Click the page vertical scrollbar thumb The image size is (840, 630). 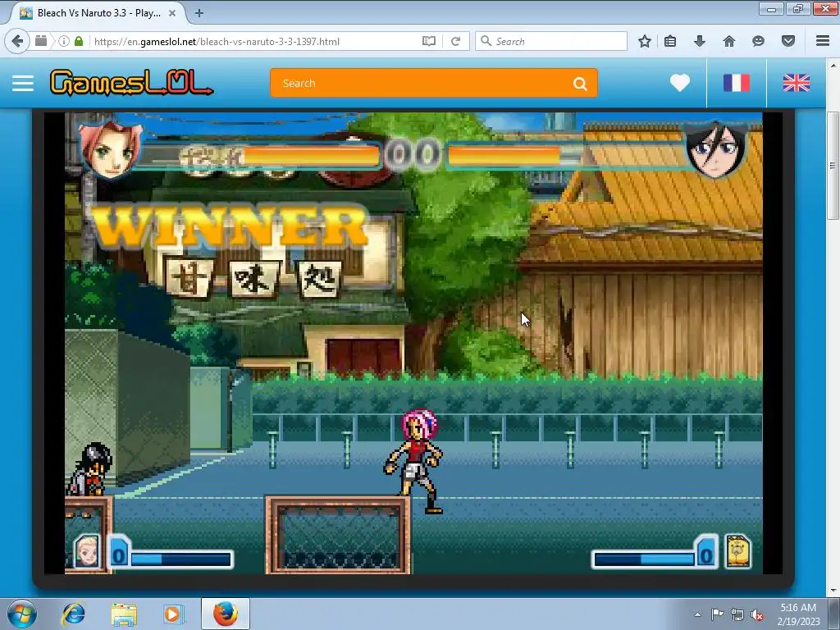833,166
